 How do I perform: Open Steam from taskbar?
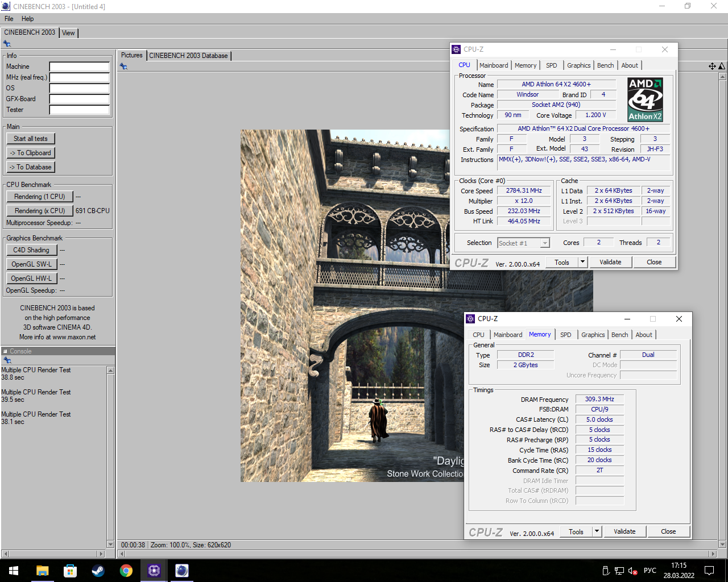point(98,571)
